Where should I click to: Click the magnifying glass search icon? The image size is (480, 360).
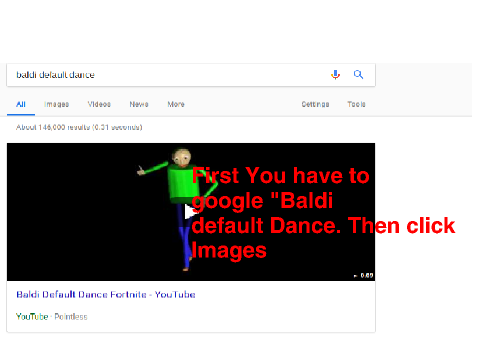coord(358,74)
